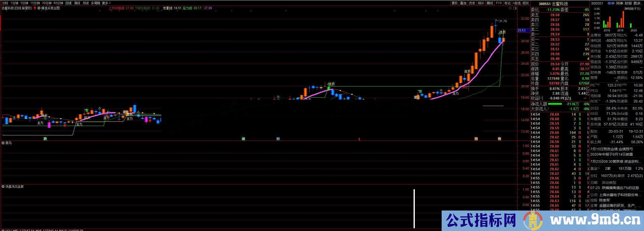This screenshot has width=644, height=231.
Task: Click the white bar in 洗盘洗出金股 panel
Action: 414,209
